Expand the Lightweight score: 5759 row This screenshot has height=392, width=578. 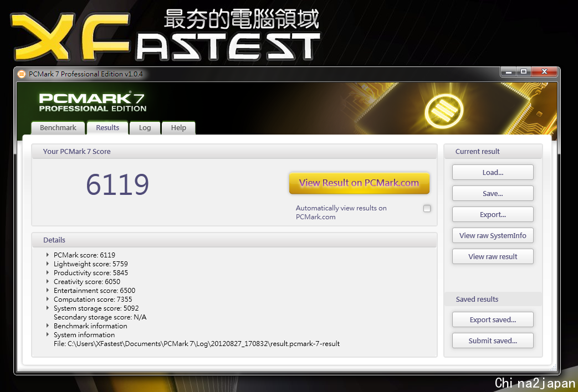[x=48, y=264]
